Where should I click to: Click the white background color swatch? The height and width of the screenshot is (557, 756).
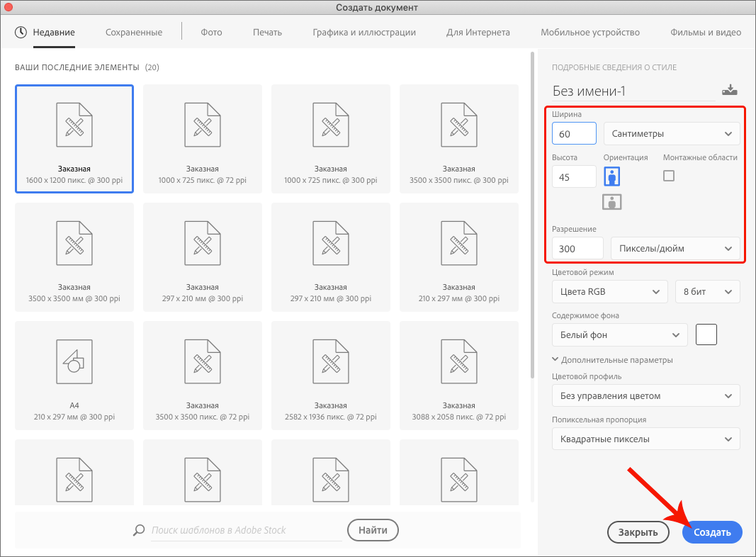coord(706,334)
